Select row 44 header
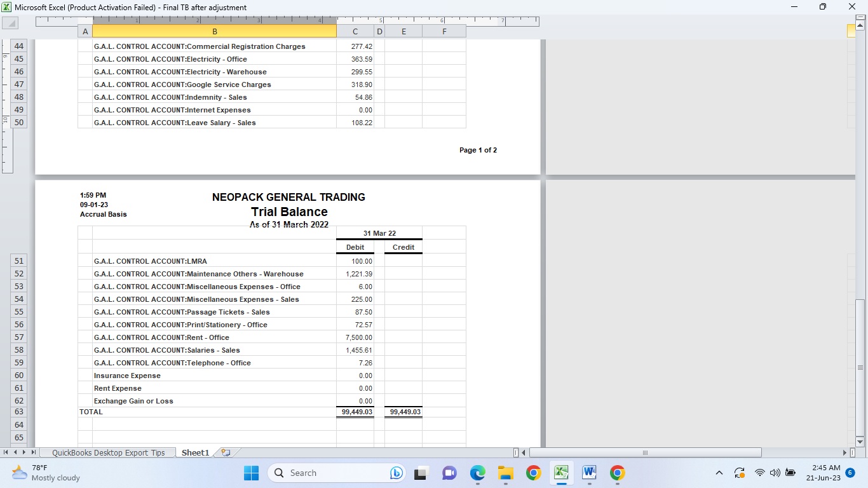The width and height of the screenshot is (868, 488). [19, 46]
